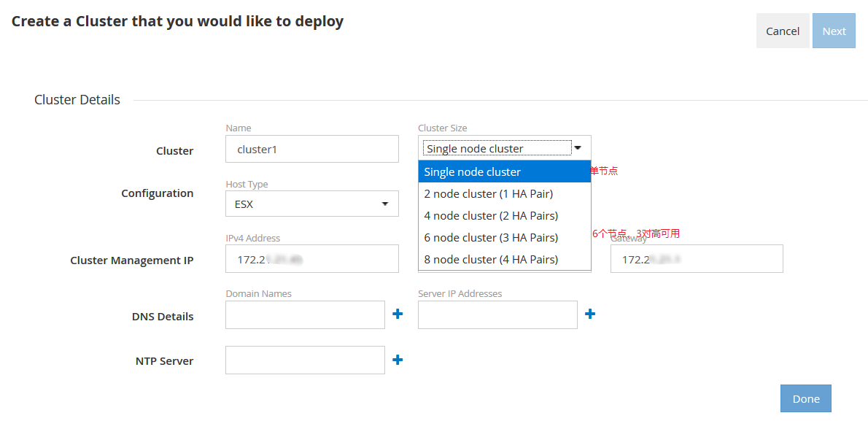Click the Next button

(834, 31)
